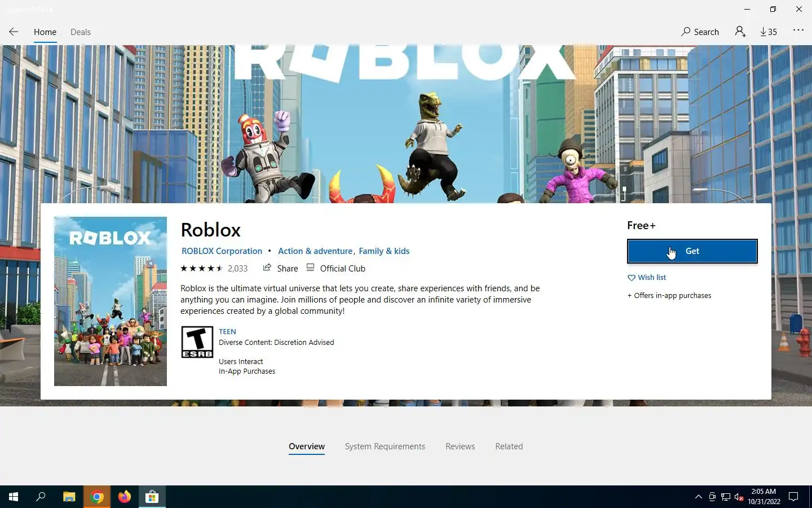Open Firefox from the taskbar
This screenshot has width=812, height=508.
(x=125, y=497)
